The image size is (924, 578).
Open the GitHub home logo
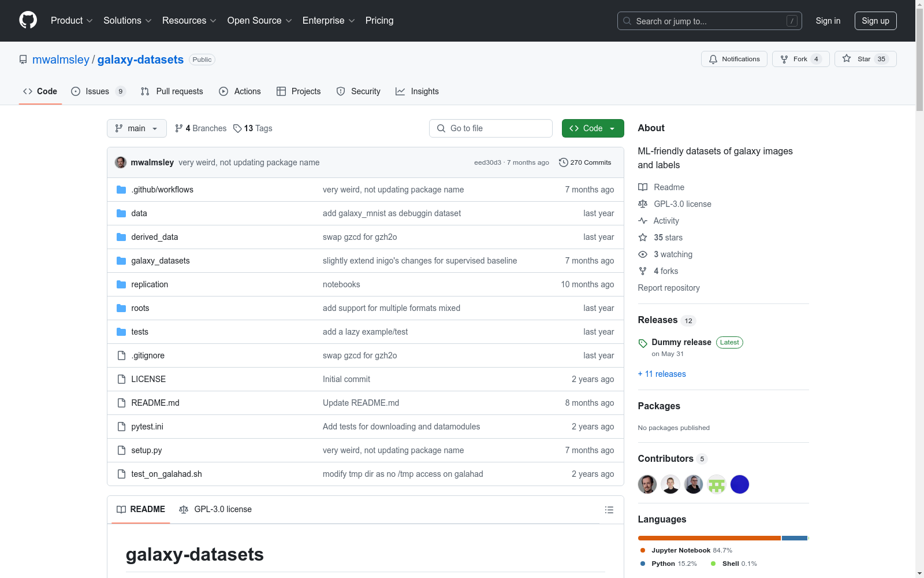(28, 20)
